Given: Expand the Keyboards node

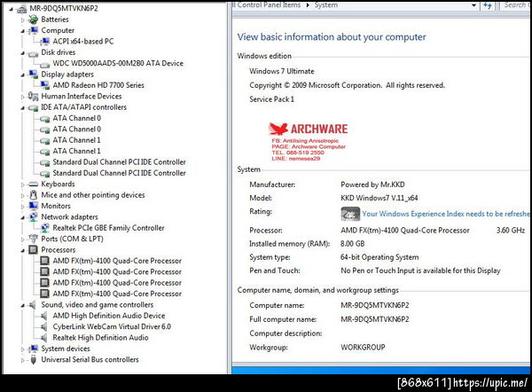Looking at the screenshot, I should tap(22, 184).
